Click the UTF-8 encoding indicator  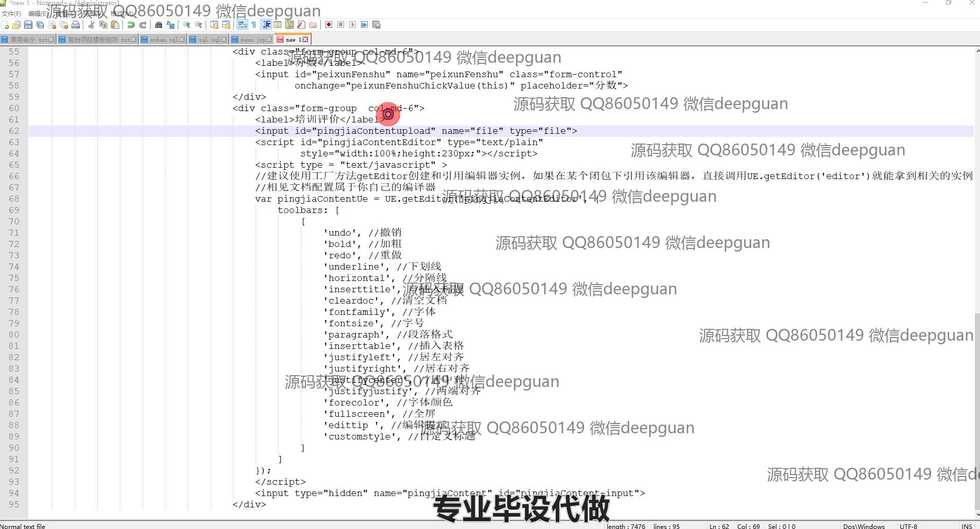(x=909, y=526)
